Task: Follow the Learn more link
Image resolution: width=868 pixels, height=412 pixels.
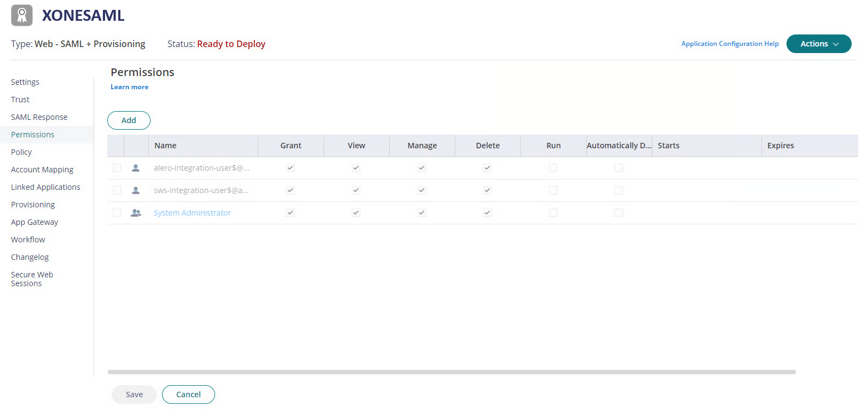Action: [x=129, y=87]
